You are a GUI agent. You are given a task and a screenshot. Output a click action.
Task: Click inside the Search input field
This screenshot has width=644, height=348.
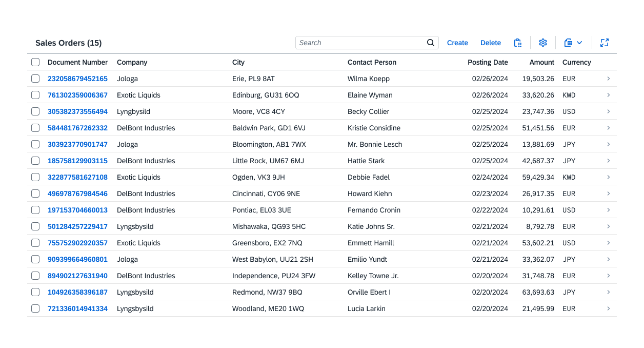pos(359,43)
